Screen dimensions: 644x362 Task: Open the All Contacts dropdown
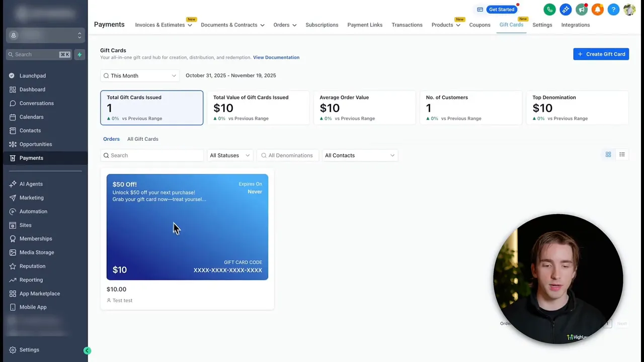point(359,155)
